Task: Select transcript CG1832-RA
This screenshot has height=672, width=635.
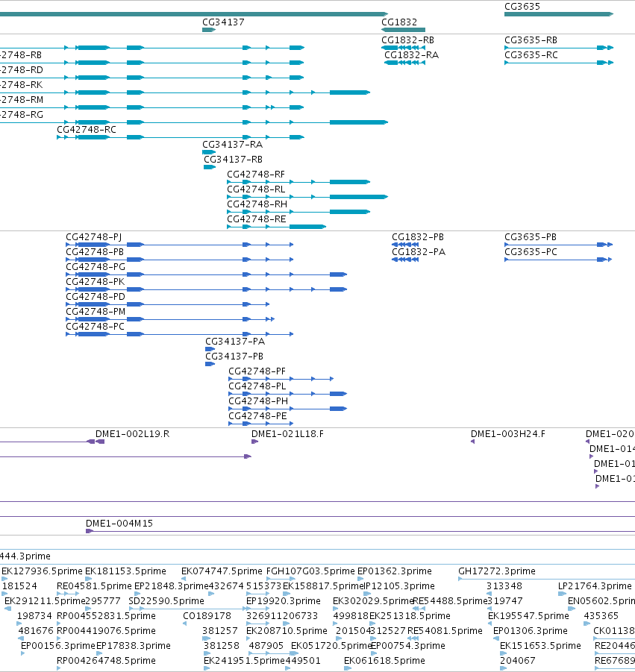Action: [x=411, y=55]
